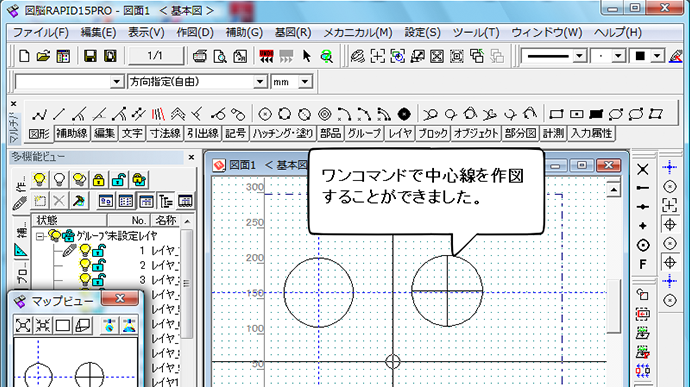Screen dimensions: 690x387
Task: Click the line style pen icon
Action: click(x=675, y=56)
